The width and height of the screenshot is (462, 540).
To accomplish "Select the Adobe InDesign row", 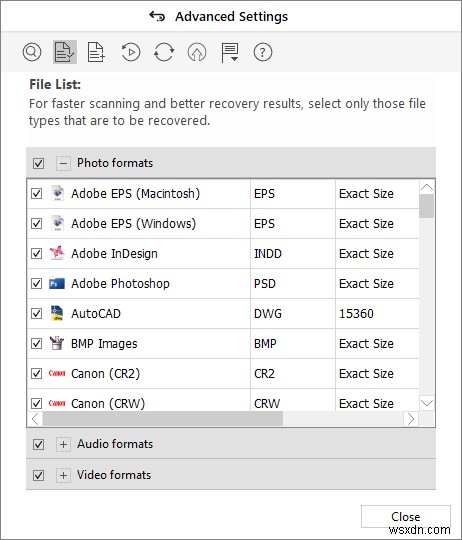I will (223, 253).
